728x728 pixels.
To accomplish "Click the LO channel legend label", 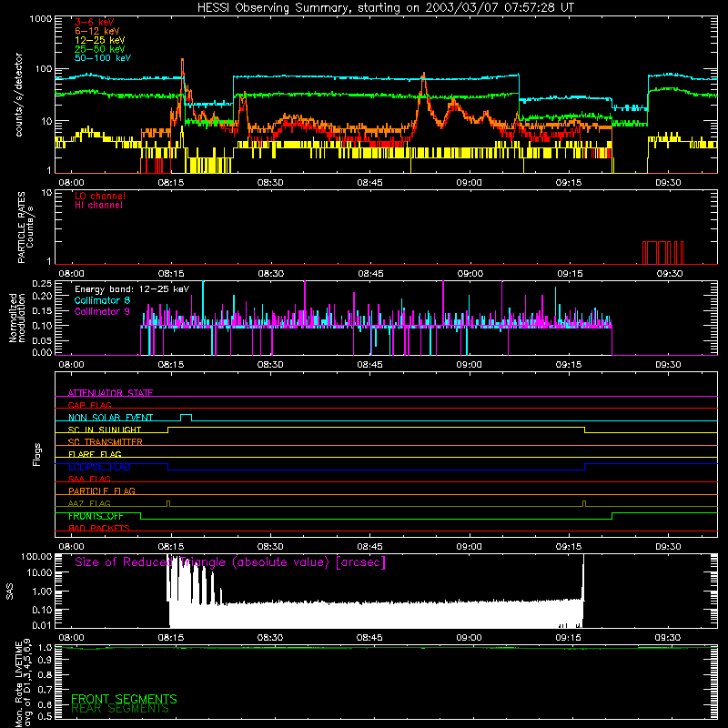I will point(100,196).
